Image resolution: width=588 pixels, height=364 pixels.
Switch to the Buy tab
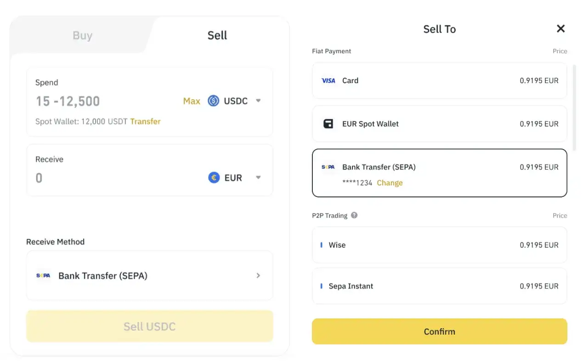(82, 36)
